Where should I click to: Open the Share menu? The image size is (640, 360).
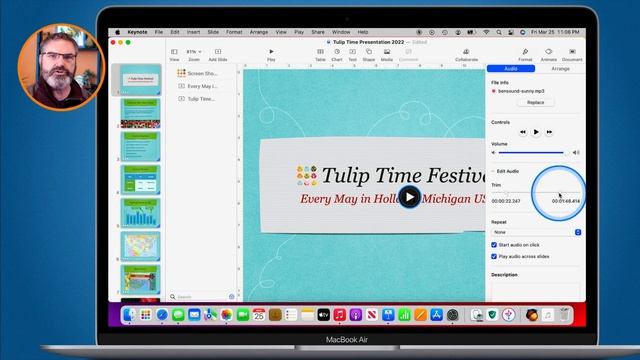click(318, 32)
